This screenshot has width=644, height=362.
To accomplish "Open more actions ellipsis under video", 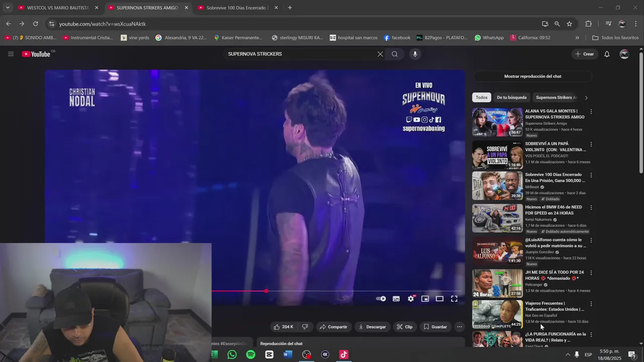I will [459, 327].
